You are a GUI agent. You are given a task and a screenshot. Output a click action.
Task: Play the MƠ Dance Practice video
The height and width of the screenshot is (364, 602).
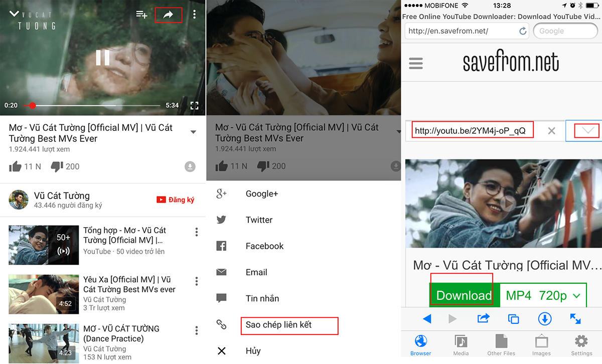pyautogui.click(x=44, y=343)
